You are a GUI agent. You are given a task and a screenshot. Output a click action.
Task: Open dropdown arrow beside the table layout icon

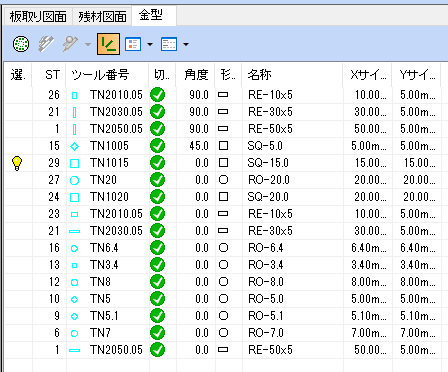click(x=186, y=44)
